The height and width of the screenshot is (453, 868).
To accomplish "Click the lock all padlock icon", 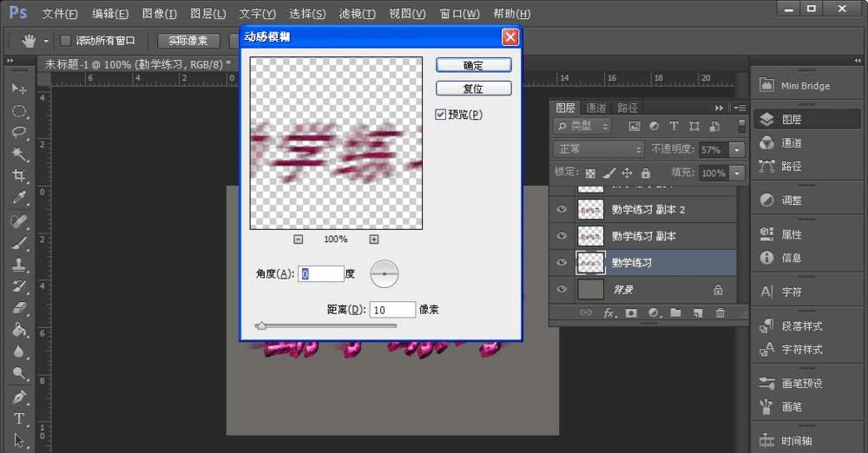I will (x=646, y=174).
